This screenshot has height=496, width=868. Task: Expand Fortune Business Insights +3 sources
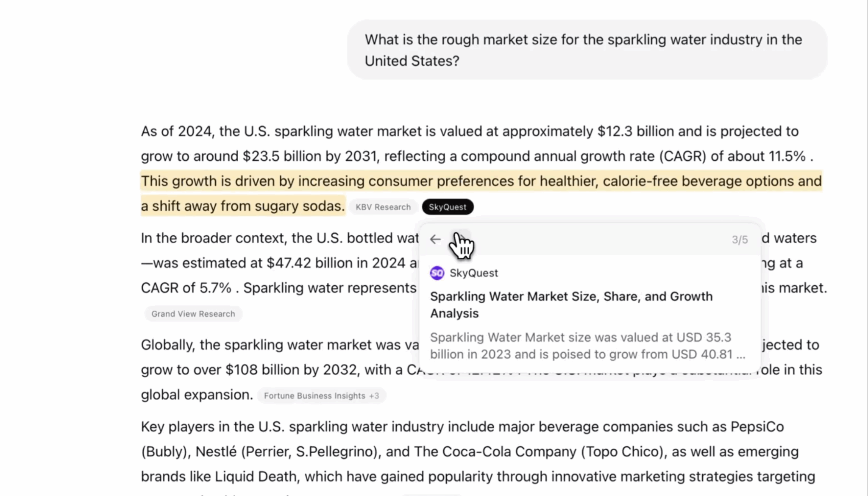pyautogui.click(x=321, y=396)
